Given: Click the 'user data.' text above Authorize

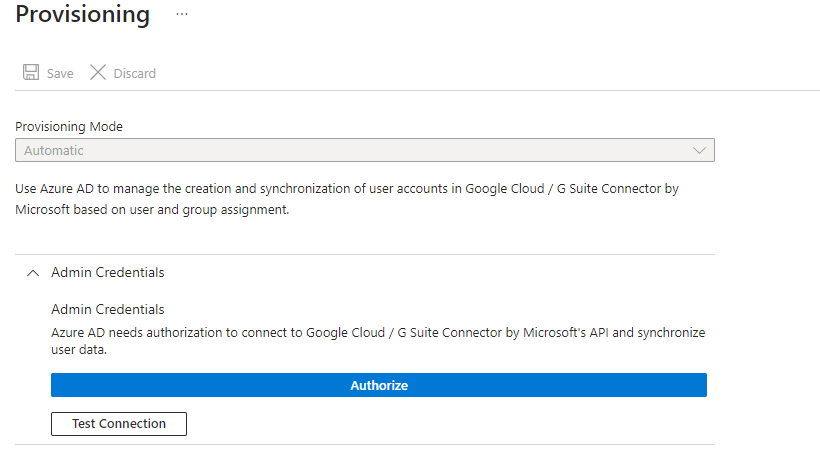Looking at the screenshot, I should 81,352.
